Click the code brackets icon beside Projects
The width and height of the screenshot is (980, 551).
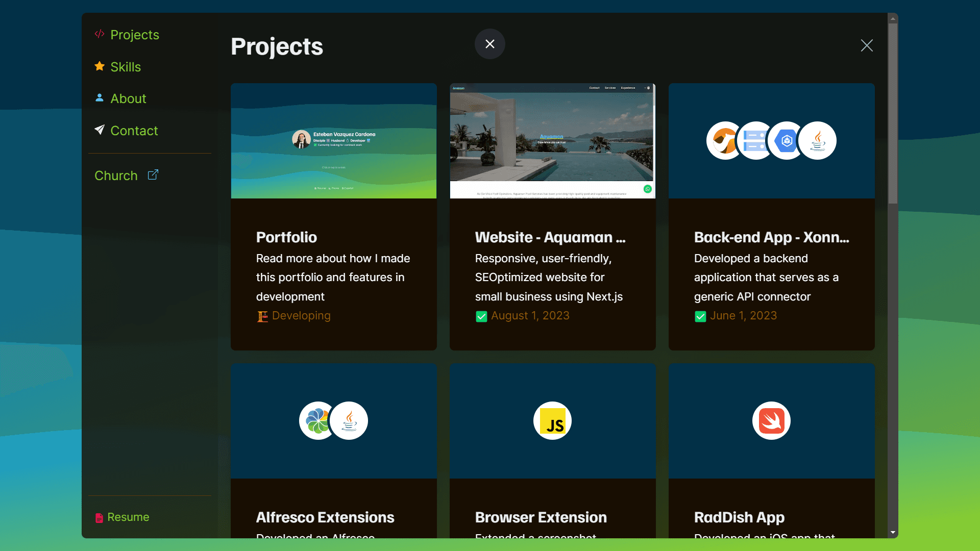pos(100,34)
